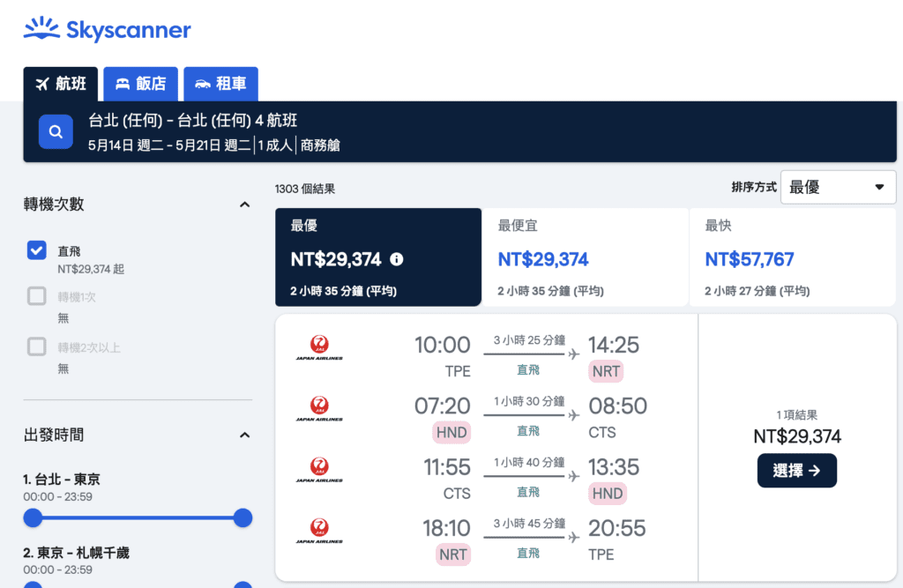Screen dimensions: 903x588
Task: Toggle the 轉機2次以上 checkbox
Action: click(37, 346)
